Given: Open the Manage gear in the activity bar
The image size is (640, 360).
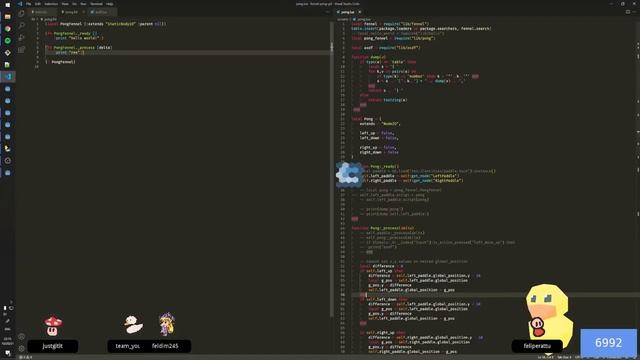Looking at the screenshot, I should 21,349.
